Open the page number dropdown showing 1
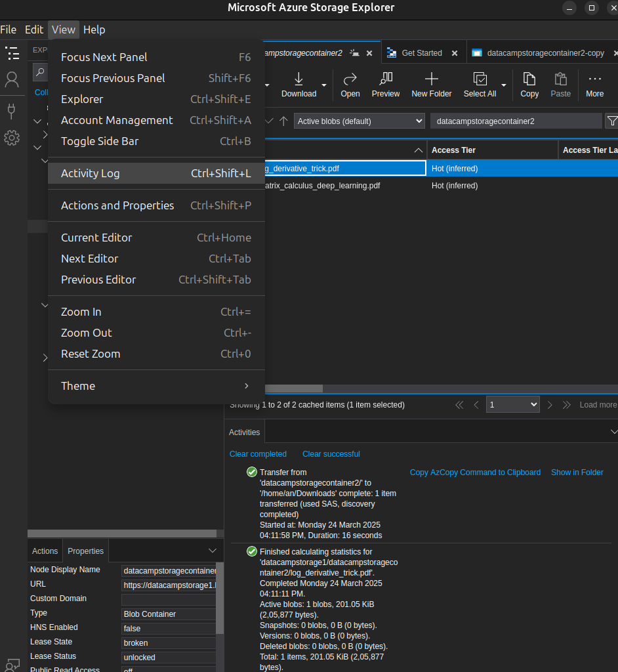The height and width of the screenshot is (672, 618). click(x=512, y=405)
